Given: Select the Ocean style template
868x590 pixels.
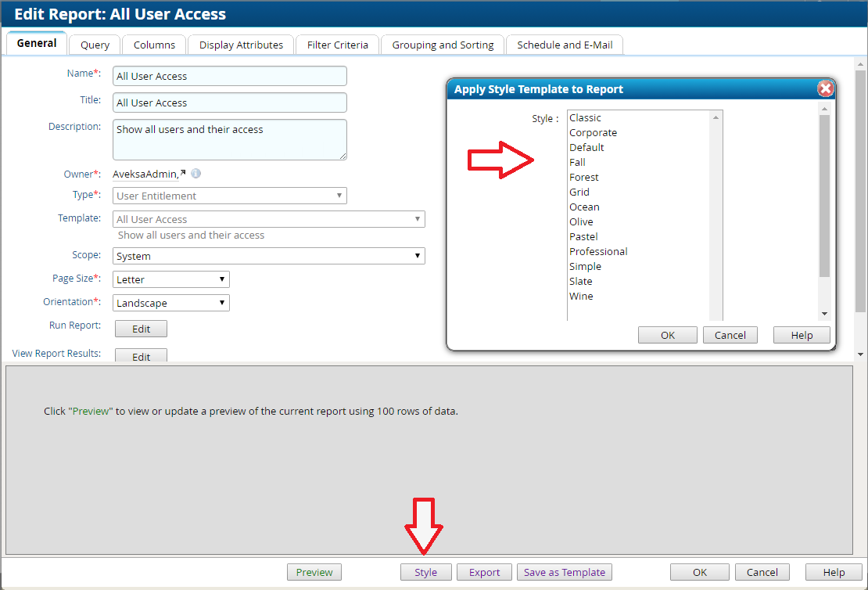Looking at the screenshot, I should coord(584,207).
